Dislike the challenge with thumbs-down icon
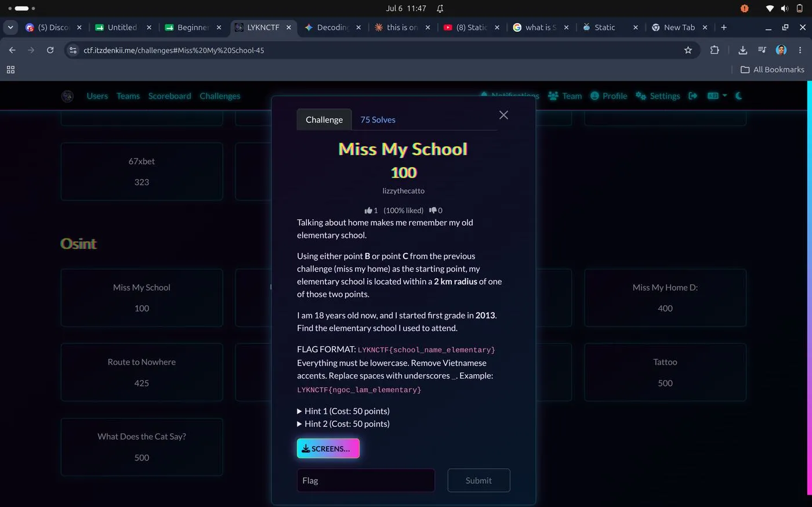Image resolution: width=812 pixels, height=507 pixels. coord(433,211)
